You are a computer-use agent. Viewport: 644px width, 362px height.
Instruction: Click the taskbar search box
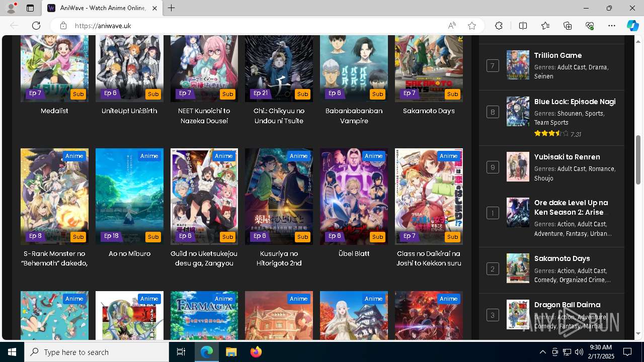(x=97, y=352)
